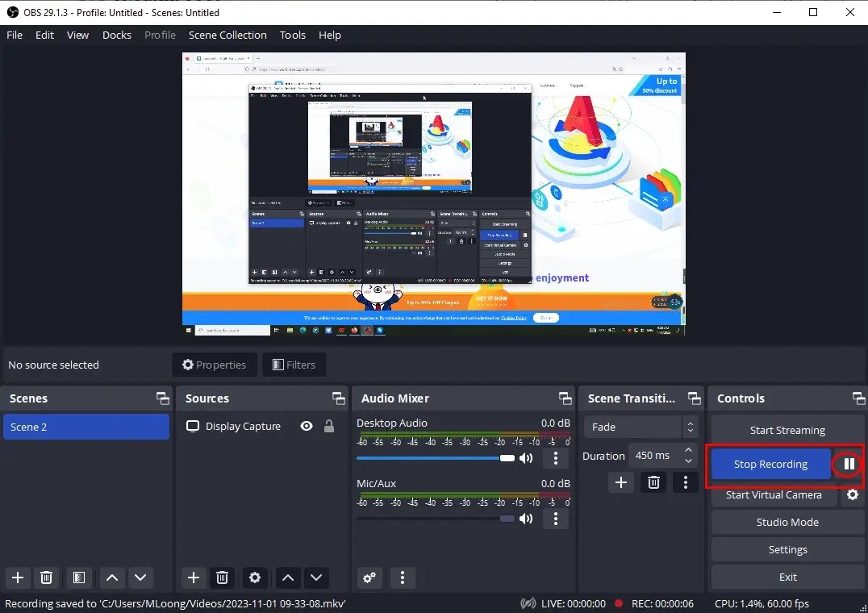Increase Duration with the up stepper arrow
The image size is (868, 613).
pyautogui.click(x=690, y=450)
